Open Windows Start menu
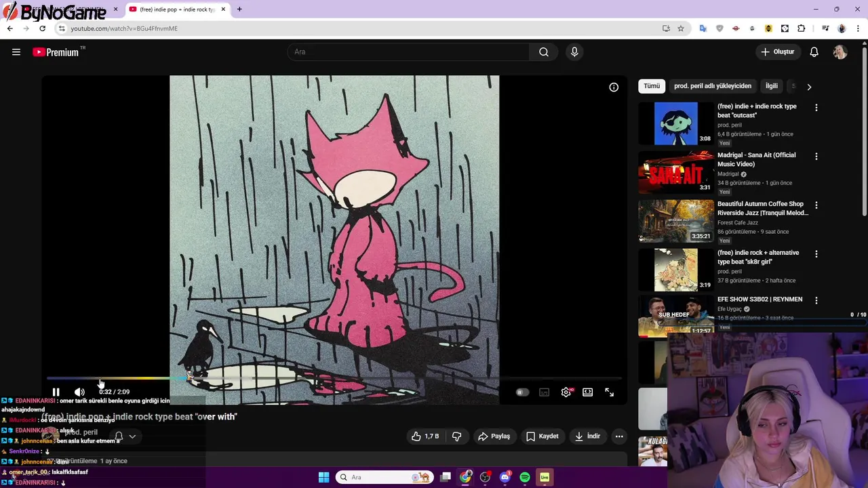This screenshot has height=488, width=868. (323, 477)
